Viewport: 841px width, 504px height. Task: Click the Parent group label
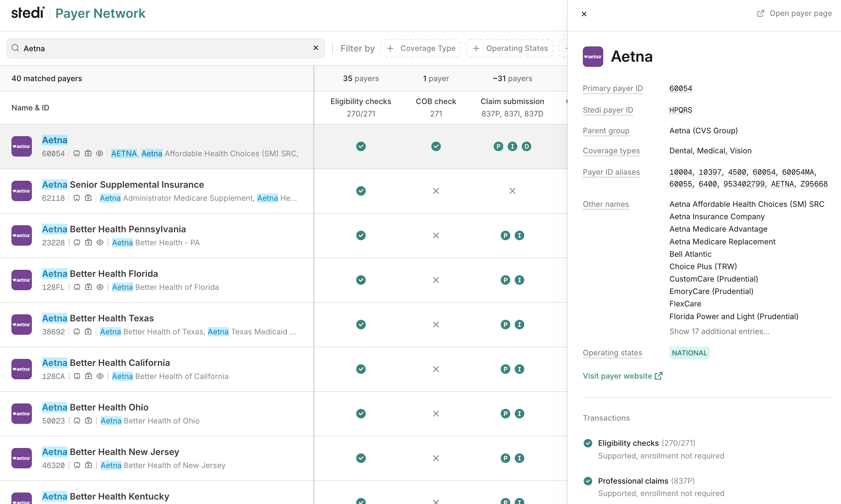pos(606,131)
